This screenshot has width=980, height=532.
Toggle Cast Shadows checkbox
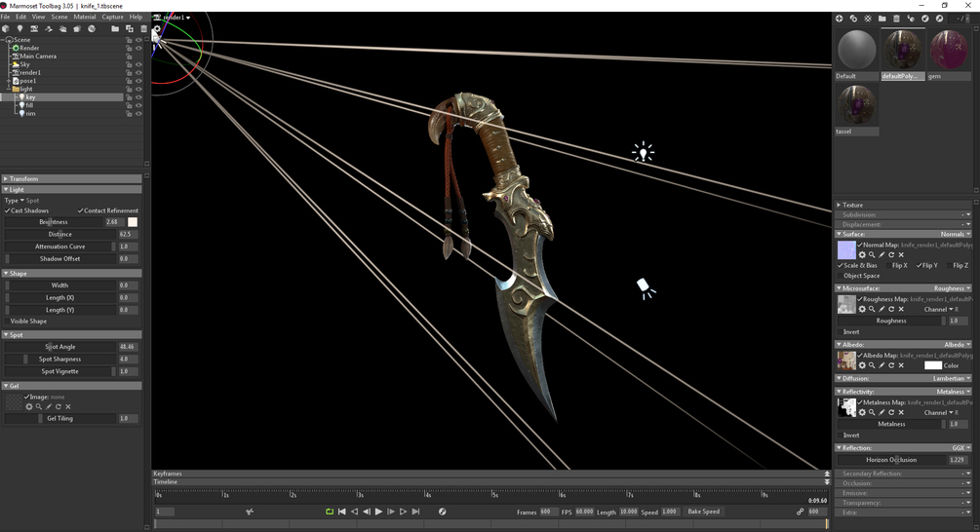[8, 210]
